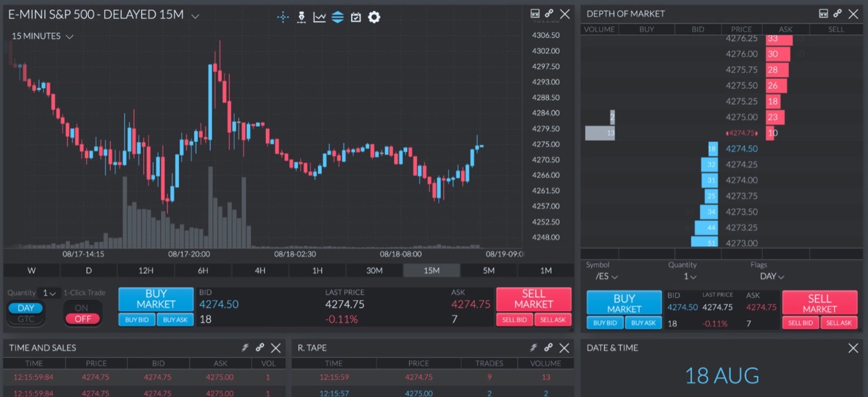Screen dimensions: 868x397
Task: Click SELL ASK in Depth of Market panel
Action: pos(839,323)
